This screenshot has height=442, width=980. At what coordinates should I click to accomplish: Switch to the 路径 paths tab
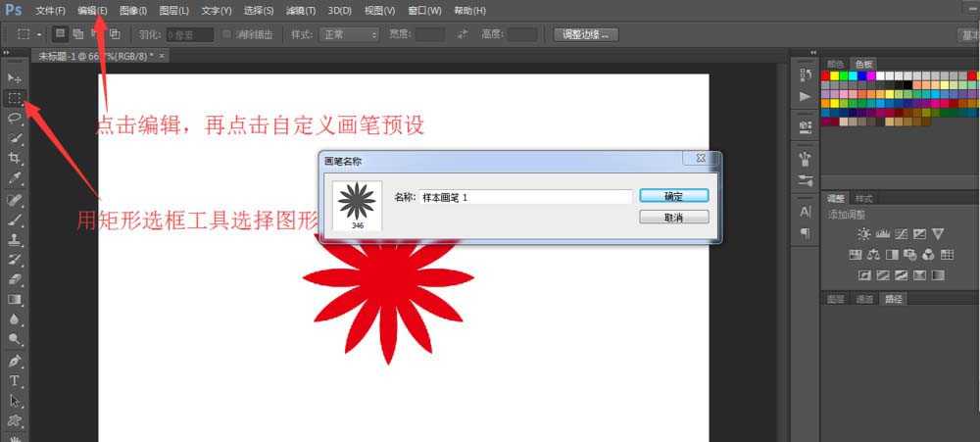coord(893,299)
